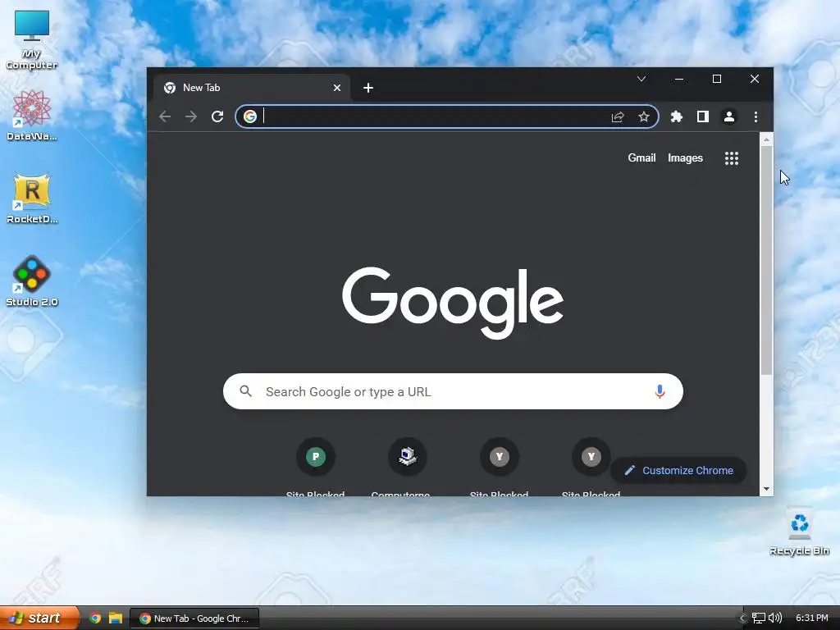Open the second gray Y shortcut beside Customize Chrome
This screenshot has height=630, width=840.
pyautogui.click(x=591, y=457)
